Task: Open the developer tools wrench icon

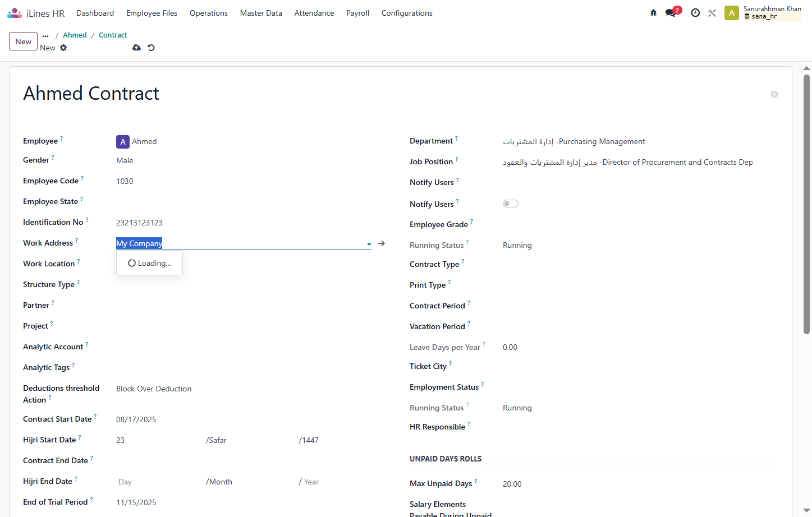Action: [712, 13]
